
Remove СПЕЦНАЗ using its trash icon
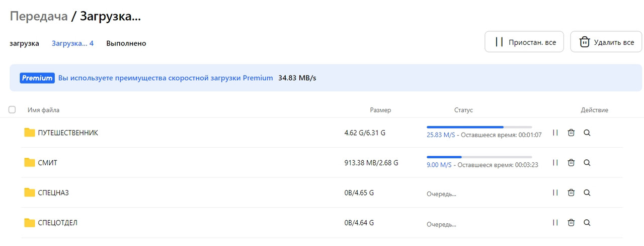[571, 193]
